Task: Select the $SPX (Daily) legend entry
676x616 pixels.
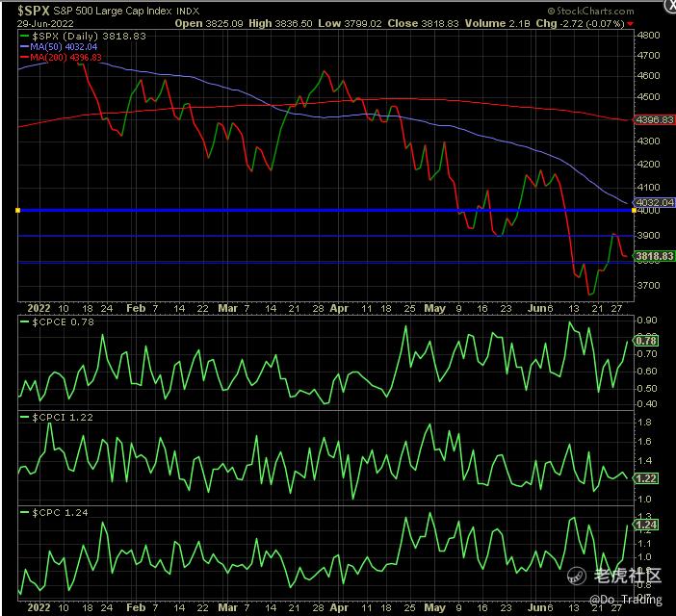Action: (x=77, y=35)
